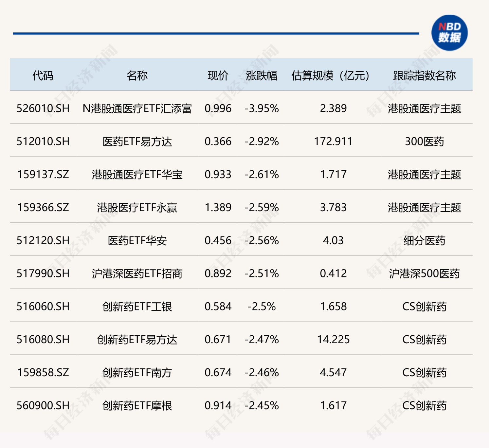Click scale value 4.547
Image resolution: width=489 pixels, height=448 pixels.
333,373
